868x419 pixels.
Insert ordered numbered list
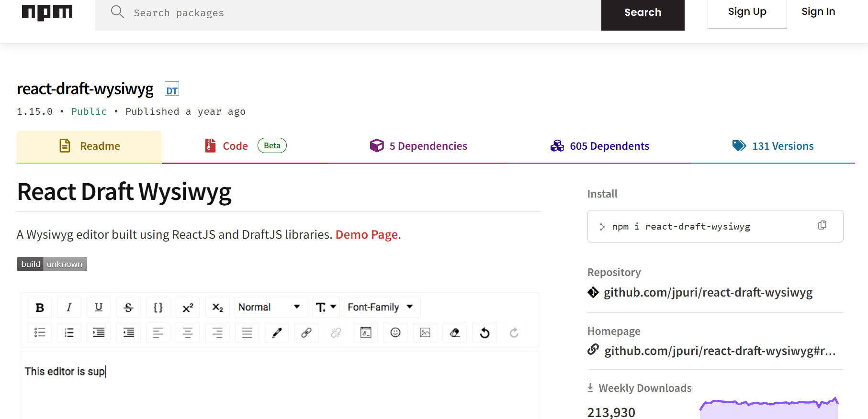(x=69, y=332)
